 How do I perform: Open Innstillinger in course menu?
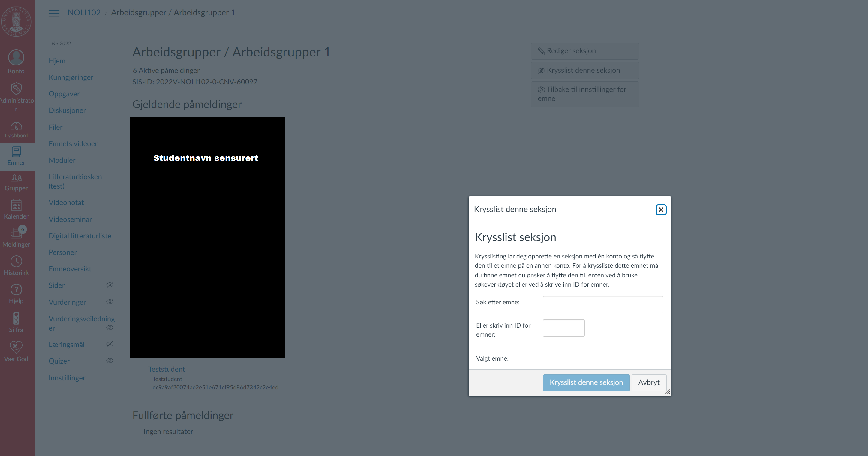point(67,378)
